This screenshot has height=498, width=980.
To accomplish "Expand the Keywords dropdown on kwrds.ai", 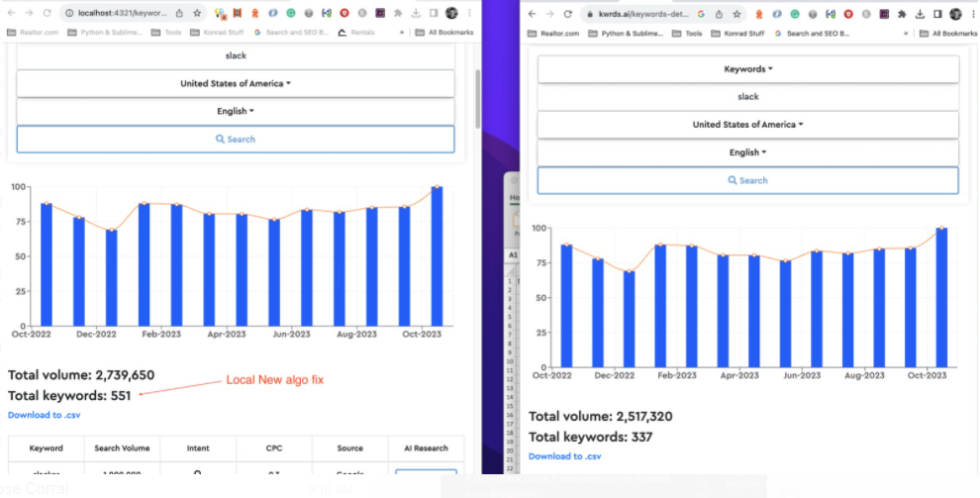I will click(747, 69).
